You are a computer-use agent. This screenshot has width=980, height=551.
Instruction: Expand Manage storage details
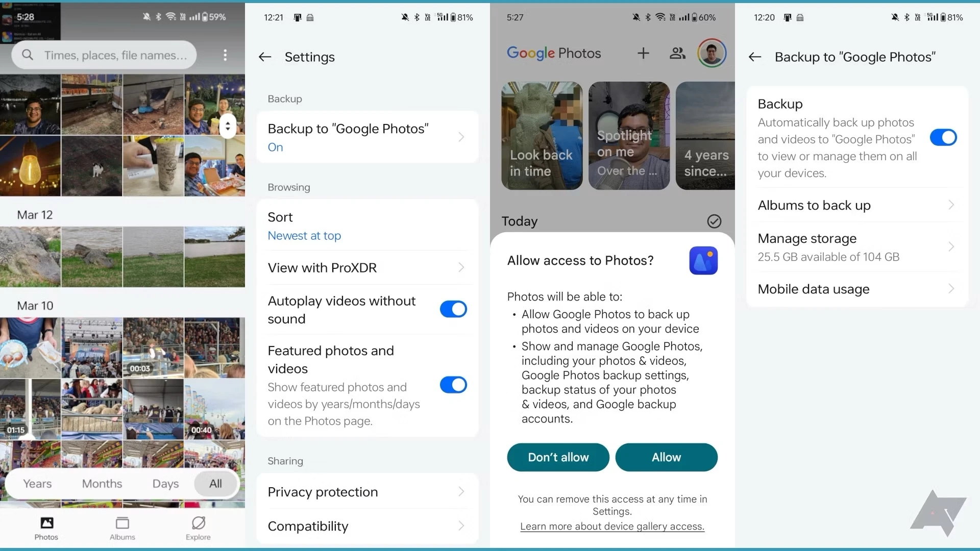(855, 246)
